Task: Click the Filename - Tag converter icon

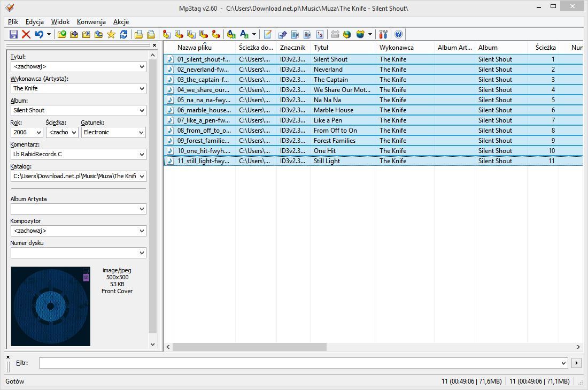Action: click(179, 35)
